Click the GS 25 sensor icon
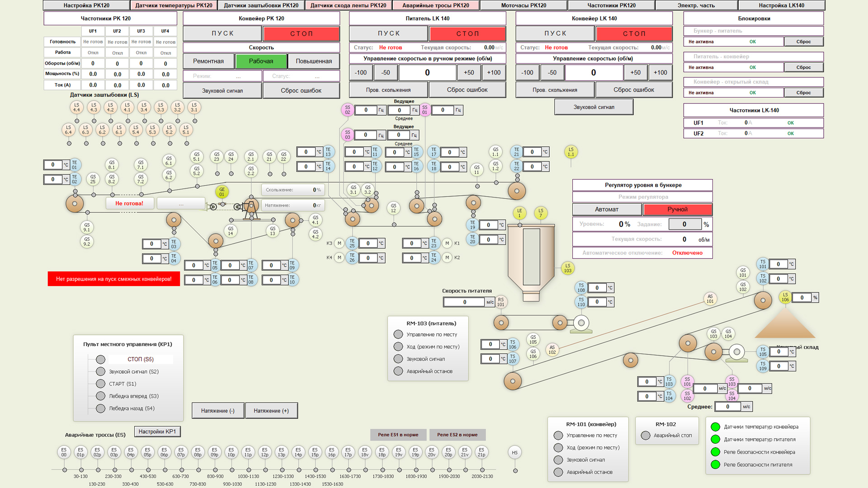 pos(93,179)
